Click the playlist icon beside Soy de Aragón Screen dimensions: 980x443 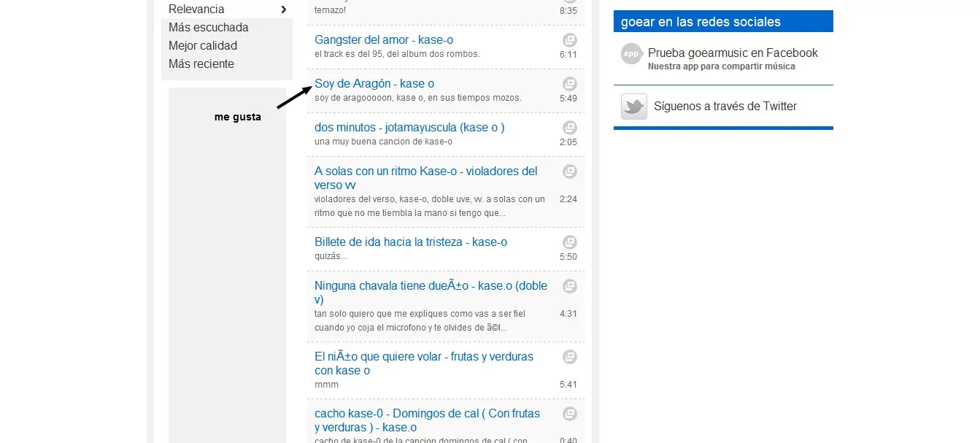(569, 84)
